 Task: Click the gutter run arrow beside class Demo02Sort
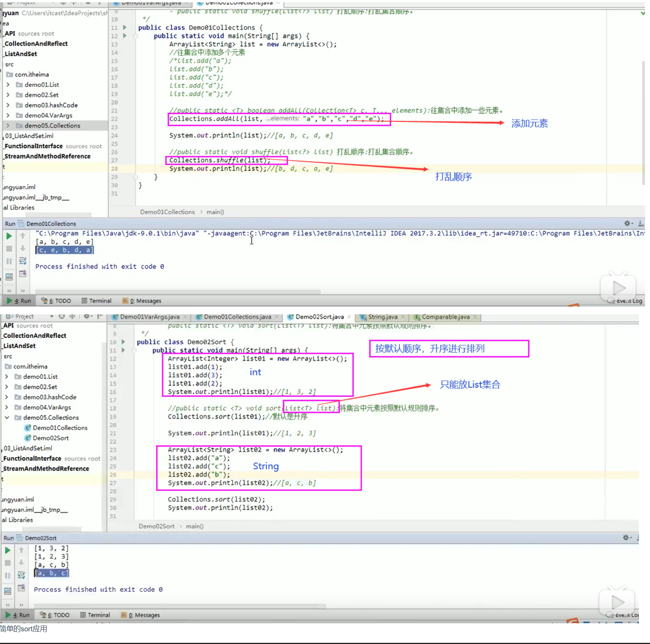click(x=123, y=342)
